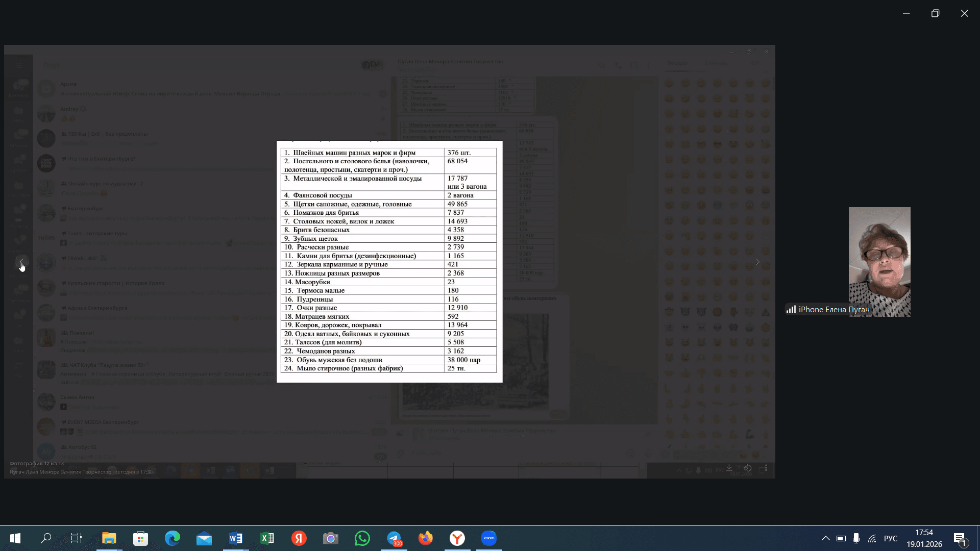Click the value '68 054' in the table
980x551 pixels.
coord(457,161)
